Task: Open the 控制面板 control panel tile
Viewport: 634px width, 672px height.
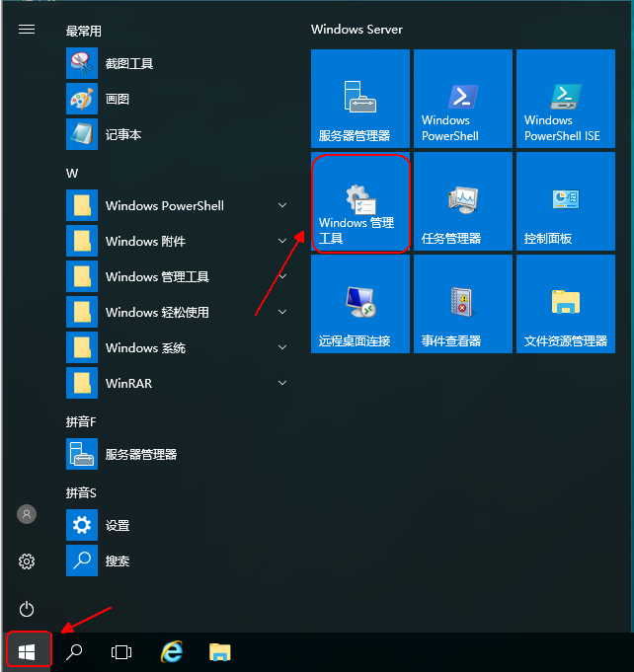Action: [x=566, y=201]
